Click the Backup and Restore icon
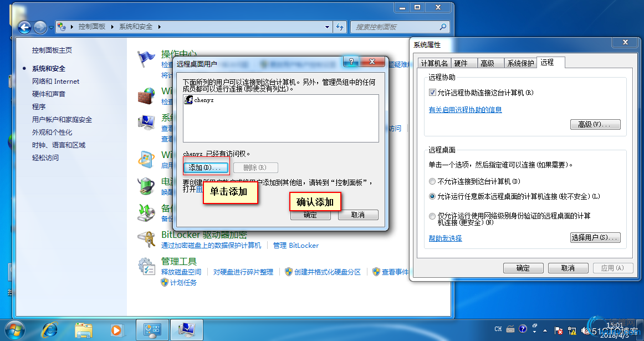644x341 pixels. coord(146,213)
